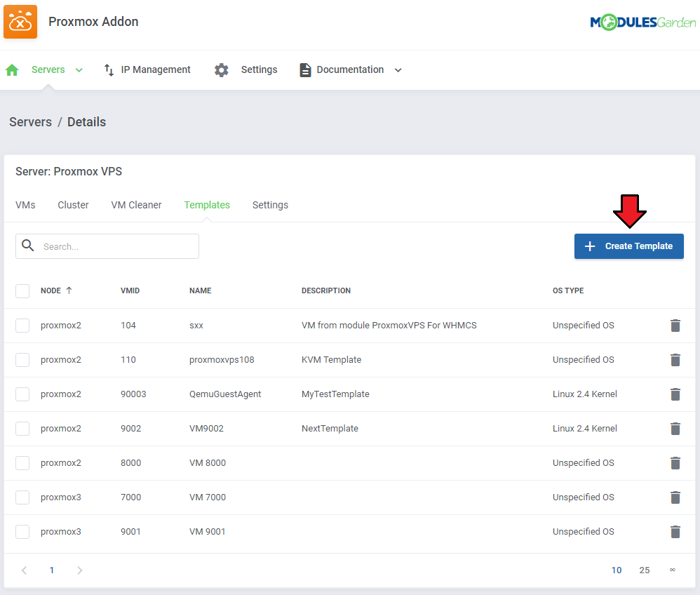Go to previous page arrow
700x595 pixels.
tap(24, 570)
